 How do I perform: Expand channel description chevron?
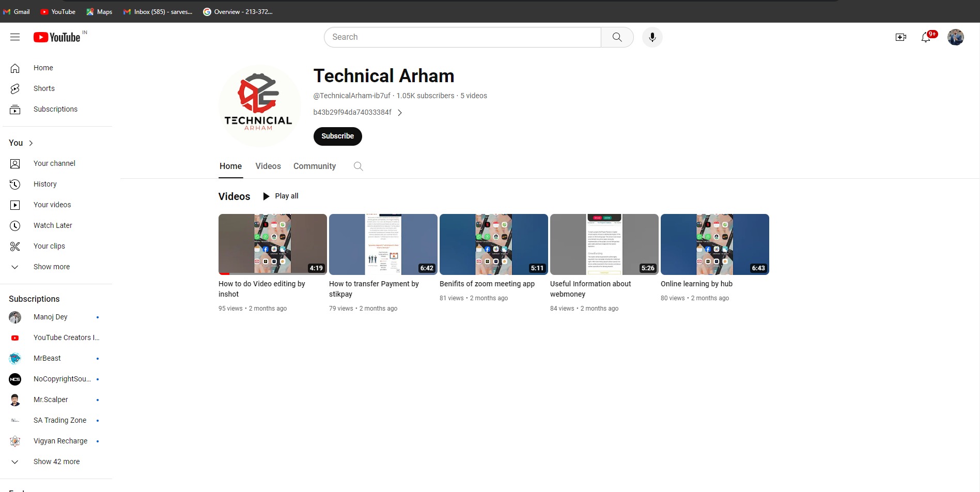point(399,113)
